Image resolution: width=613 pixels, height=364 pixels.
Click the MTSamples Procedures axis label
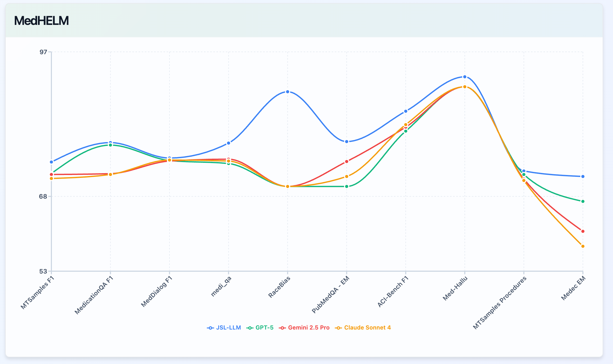coord(500,303)
